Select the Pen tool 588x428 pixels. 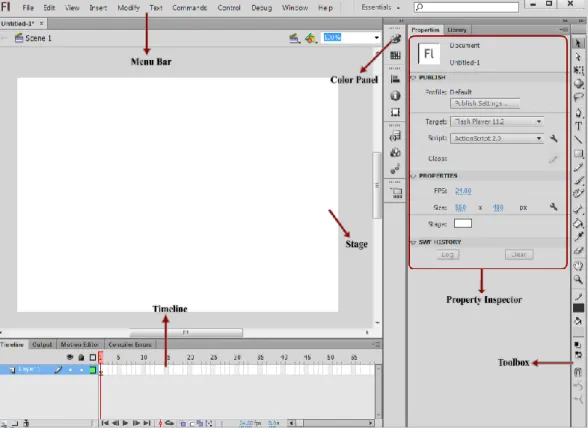[x=578, y=113]
